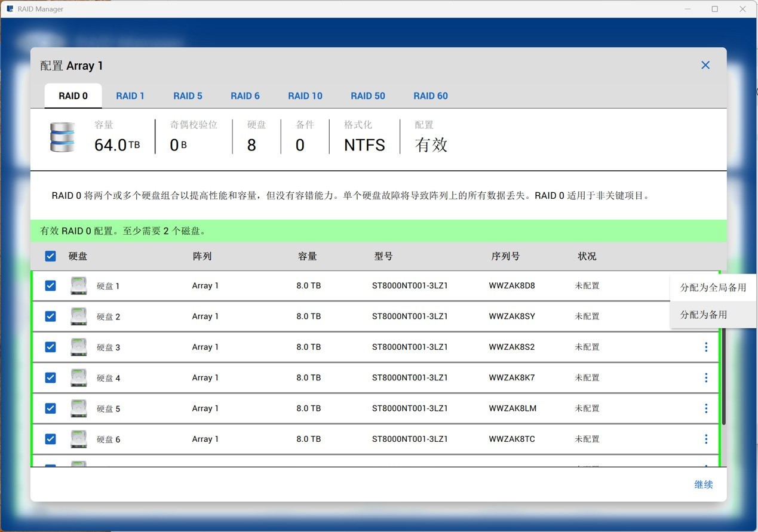The height and width of the screenshot is (532, 758).
Task: Uncheck the 硬盘 3 checkbox
Action: coord(50,347)
